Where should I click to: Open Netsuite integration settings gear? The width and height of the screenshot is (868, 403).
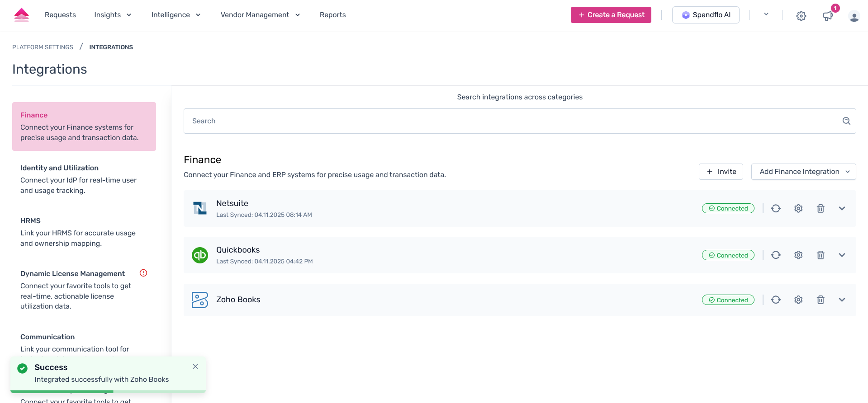pos(798,208)
